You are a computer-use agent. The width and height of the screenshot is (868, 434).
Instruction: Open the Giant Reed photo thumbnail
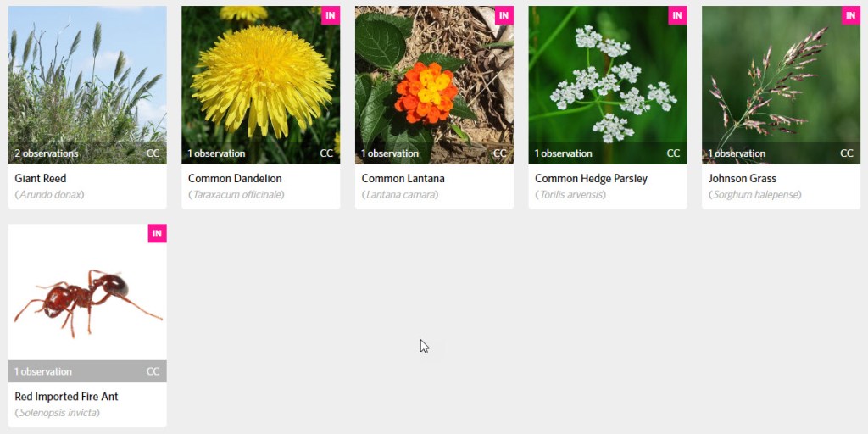pyautogui.click(x=87, y=86)
